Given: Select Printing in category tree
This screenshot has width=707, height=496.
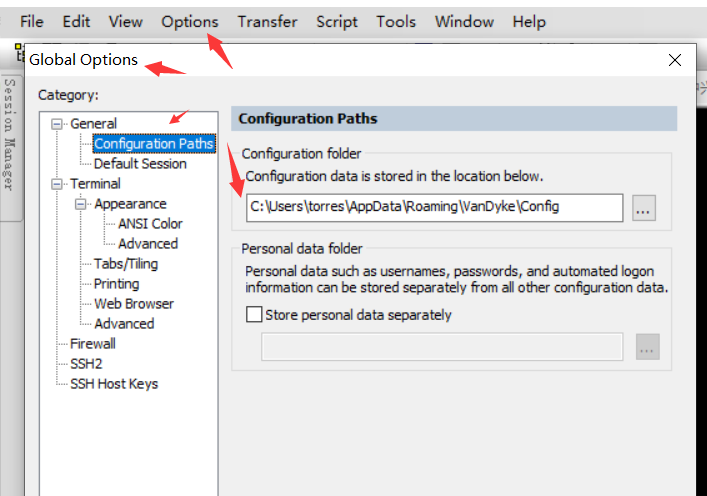Looking at the screenshot, I should [x=117, y=284].
